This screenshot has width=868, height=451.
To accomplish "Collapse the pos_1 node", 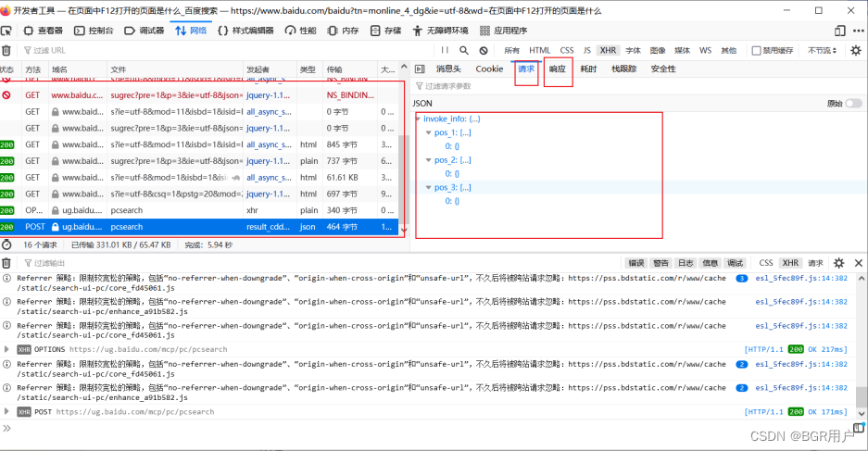I will 428,132.
